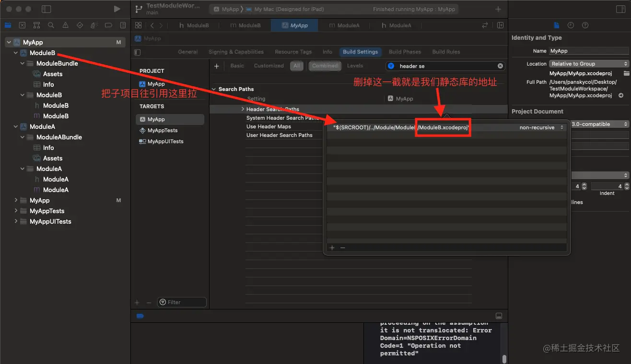This screenshot has width=631, height=364.
Task: Show Customized build settings
Action: [269, 66]
